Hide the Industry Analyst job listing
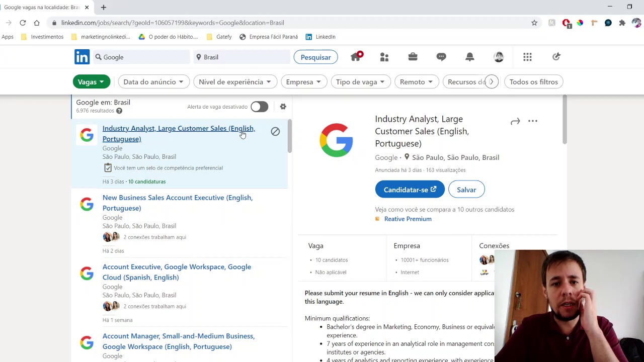The width and height of the screenshot is (644, 362). click(275, 131)
